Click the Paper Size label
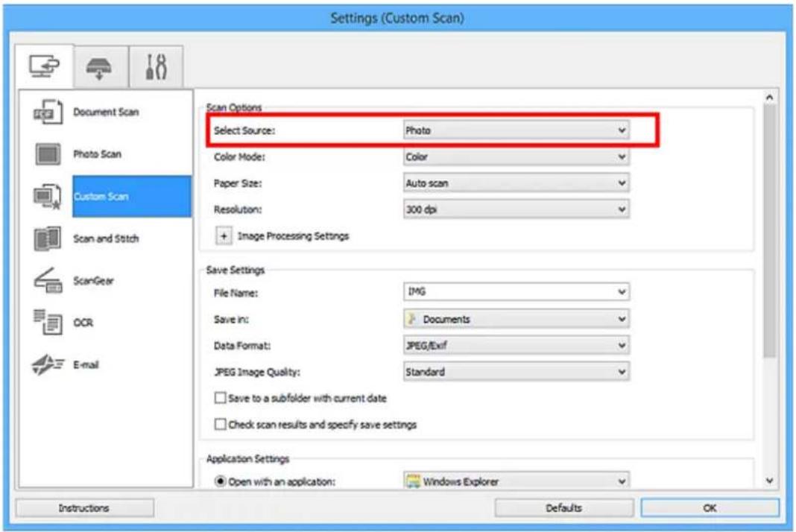Screen dimensions: 796x532 click(238, 183)
